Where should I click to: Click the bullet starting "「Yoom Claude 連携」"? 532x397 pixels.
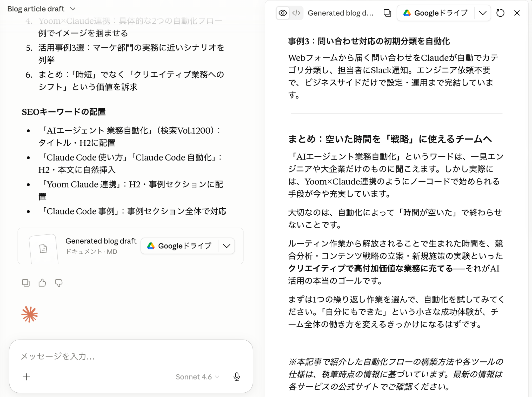click(131, 191)
